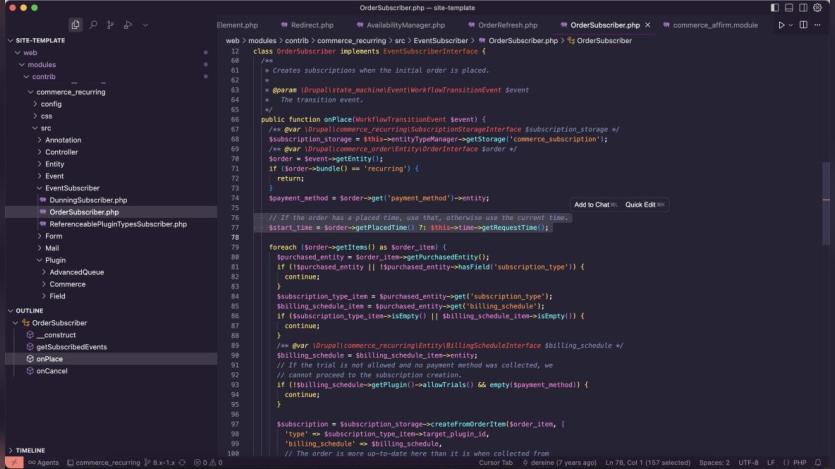
Task: Click the Add to Chat button
Action: point(595,204)
